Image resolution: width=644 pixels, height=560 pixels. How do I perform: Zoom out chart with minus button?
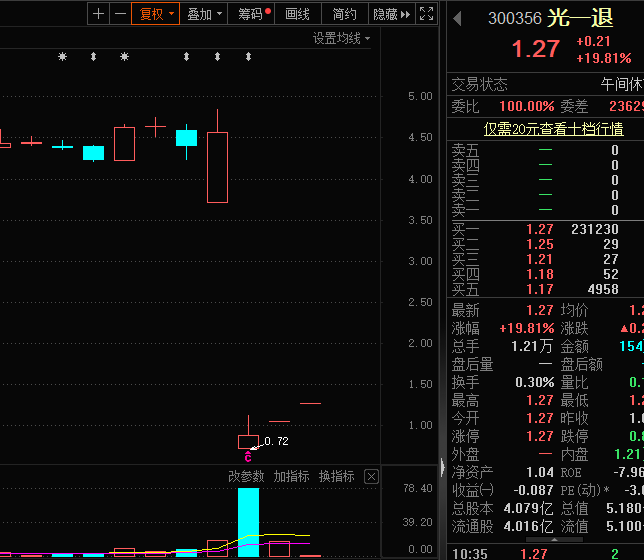[x=120, y=14]
